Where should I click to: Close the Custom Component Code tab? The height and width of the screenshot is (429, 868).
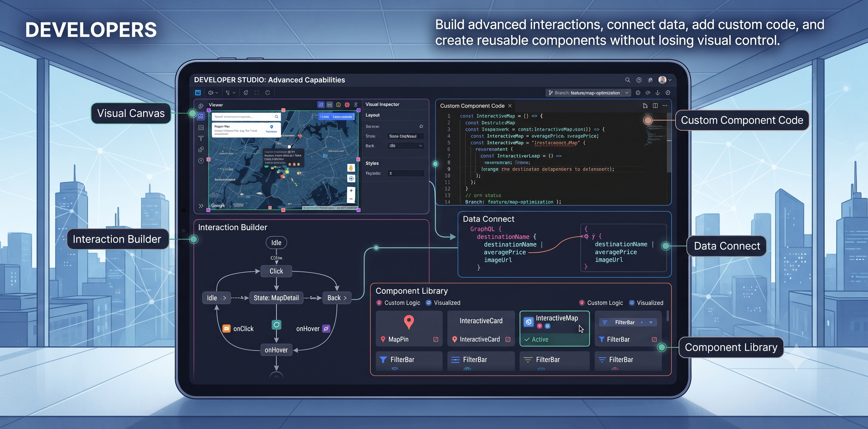[510, 106]
